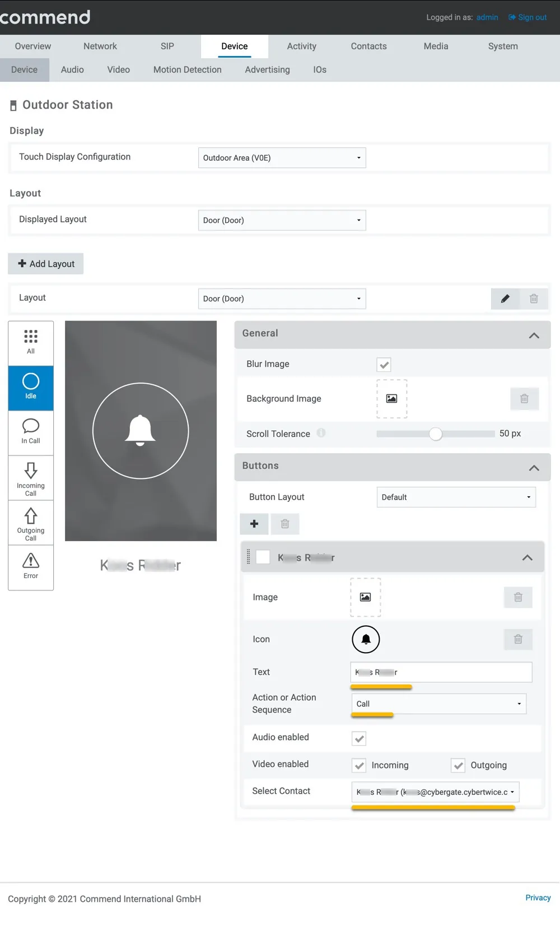This screenshot has width=560, height=926.
Task: Toggle the Blur Image checkbox
Action: (384, 365)
